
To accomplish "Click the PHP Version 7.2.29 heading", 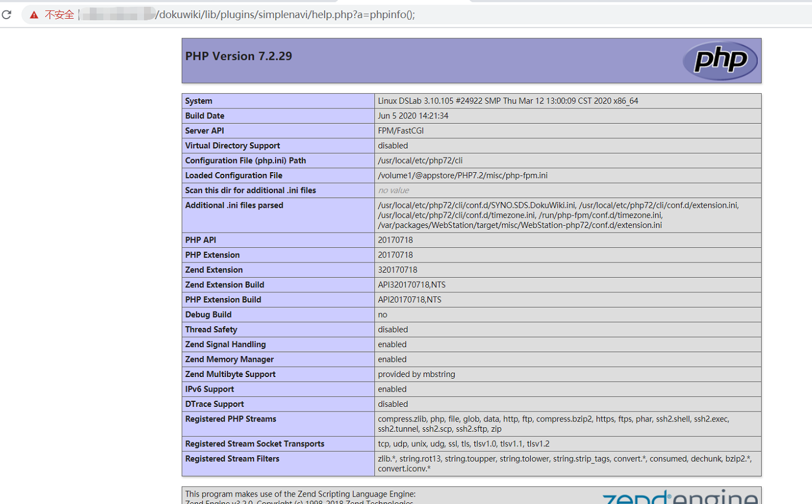I will (239, 56).
